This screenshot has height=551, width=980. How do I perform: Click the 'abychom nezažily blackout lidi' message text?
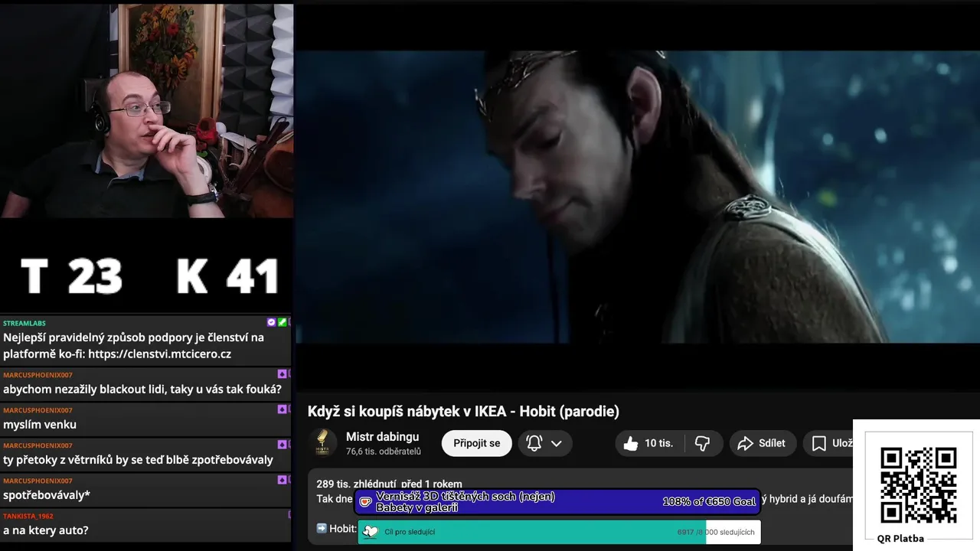[x=142, y=390]
